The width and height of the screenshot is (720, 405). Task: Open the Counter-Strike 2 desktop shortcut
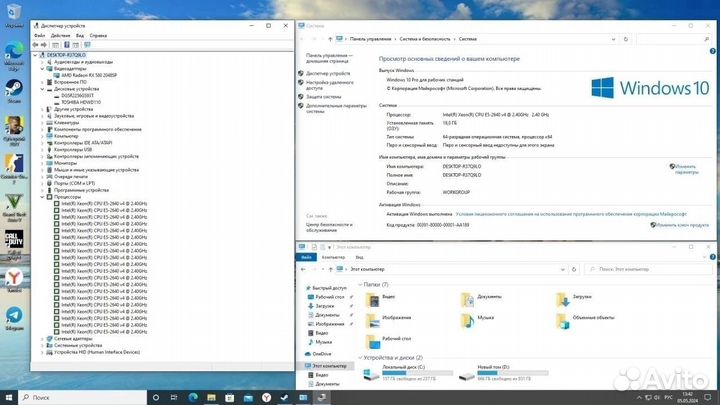pos(14,169)
